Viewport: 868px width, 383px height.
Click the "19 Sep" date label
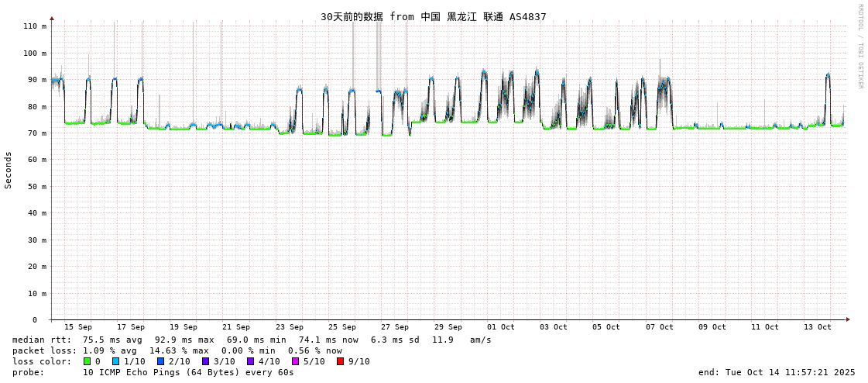184,327
